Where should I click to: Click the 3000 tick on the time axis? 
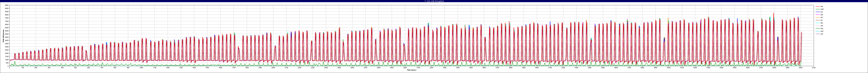[405, 68]
